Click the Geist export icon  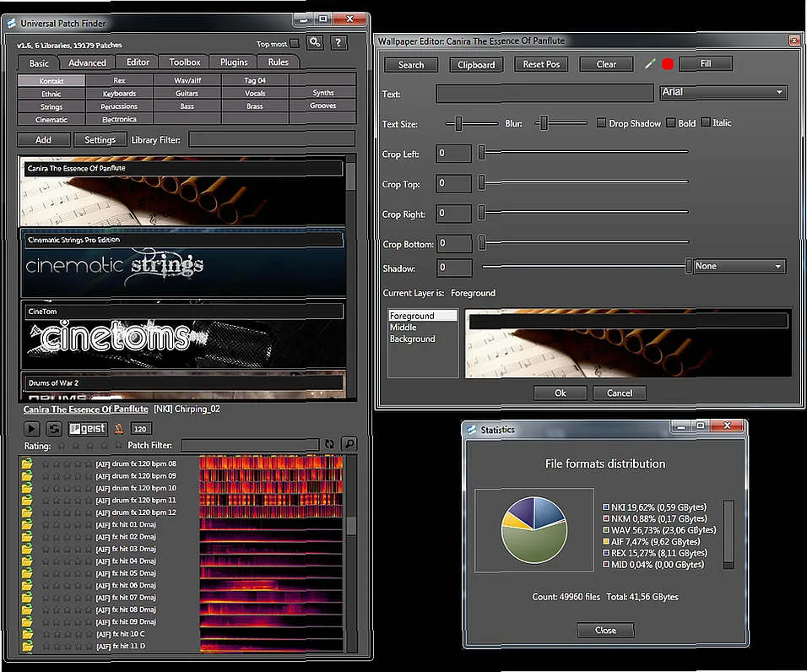[87, 429]
